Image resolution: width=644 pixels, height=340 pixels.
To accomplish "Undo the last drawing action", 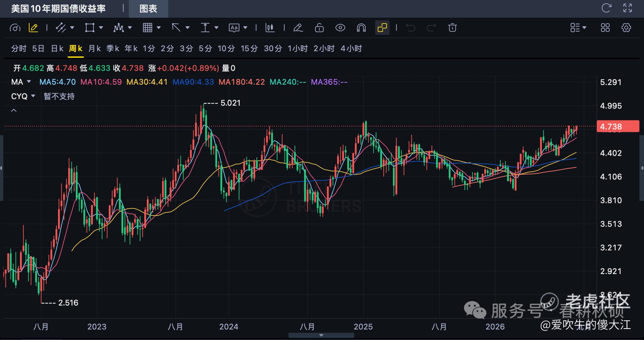I will pyautogui.click(x=411, y=28).
